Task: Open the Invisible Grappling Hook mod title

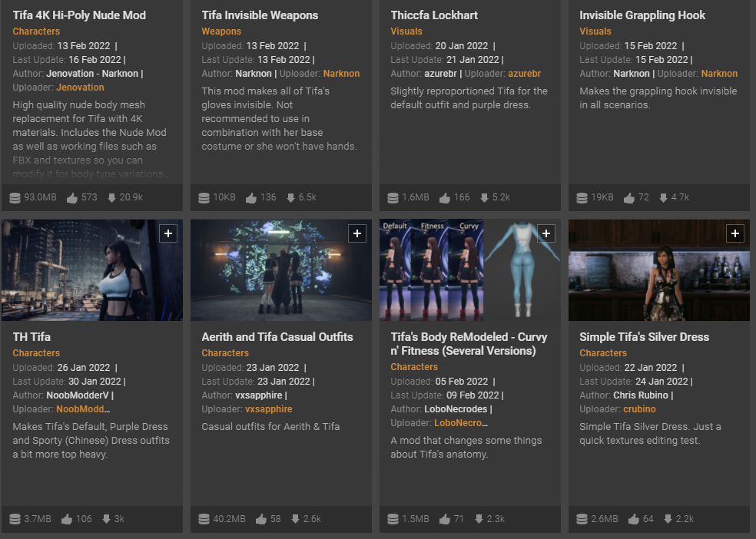Action: pyautogui.click(x=642, y=15)
